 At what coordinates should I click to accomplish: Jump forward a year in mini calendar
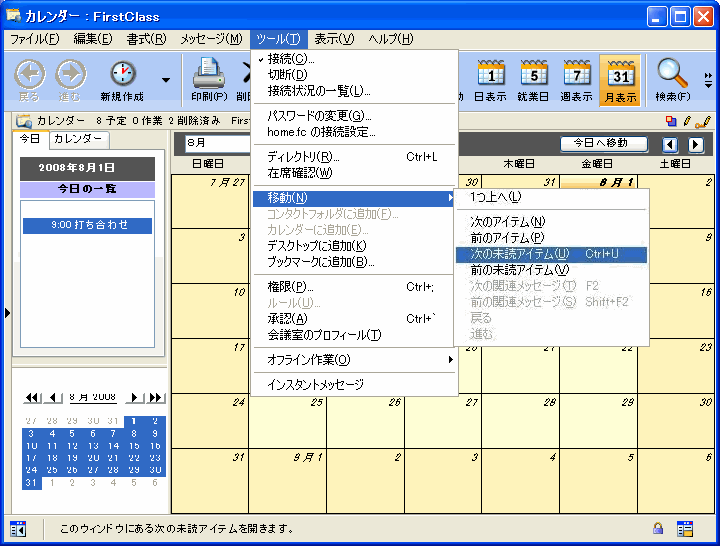[x=155, y=397]
